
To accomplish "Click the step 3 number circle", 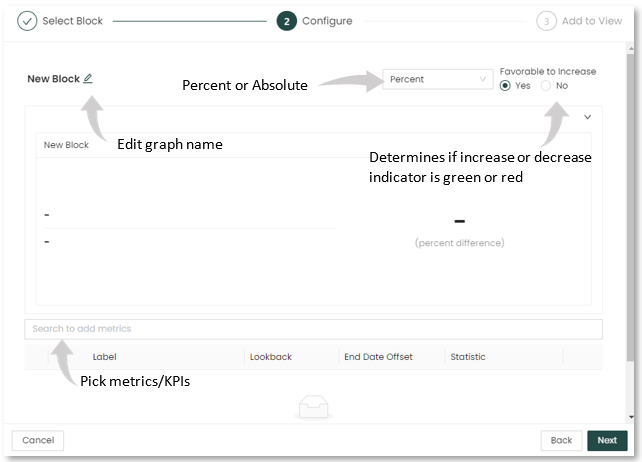I will point(546,21).
